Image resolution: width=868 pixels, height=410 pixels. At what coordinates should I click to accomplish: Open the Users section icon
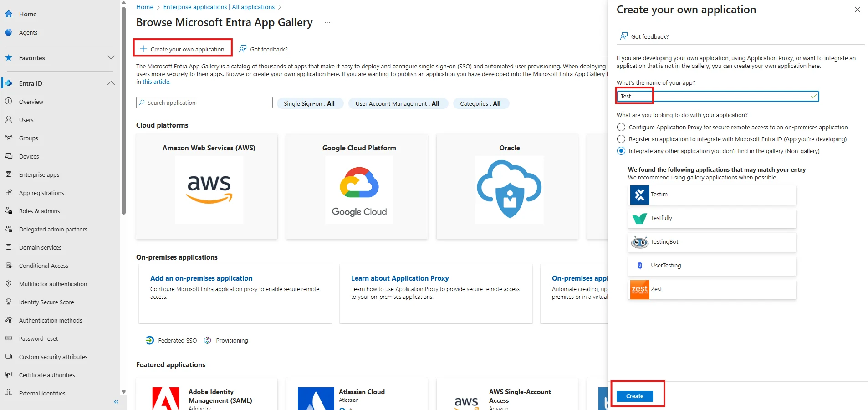pos(9,119)
